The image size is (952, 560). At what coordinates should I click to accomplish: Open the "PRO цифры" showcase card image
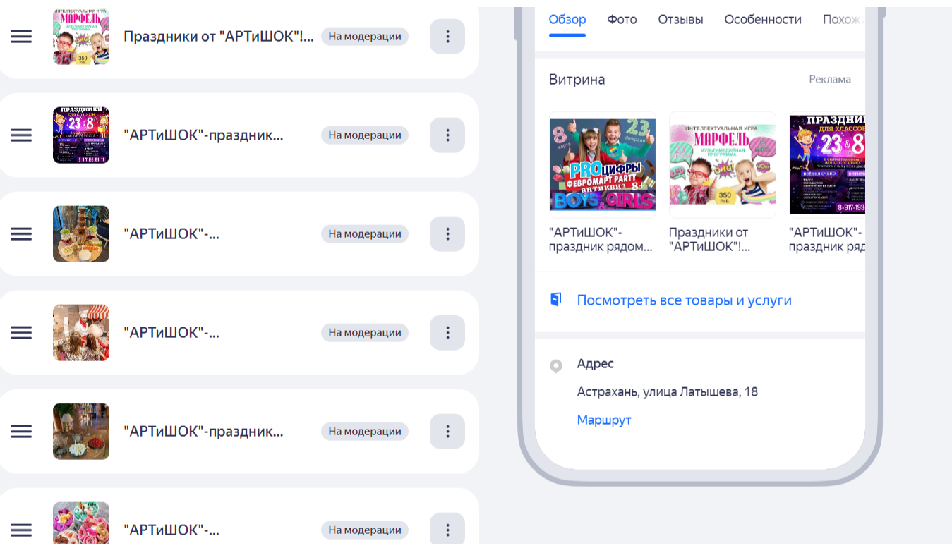pos(602,165)
